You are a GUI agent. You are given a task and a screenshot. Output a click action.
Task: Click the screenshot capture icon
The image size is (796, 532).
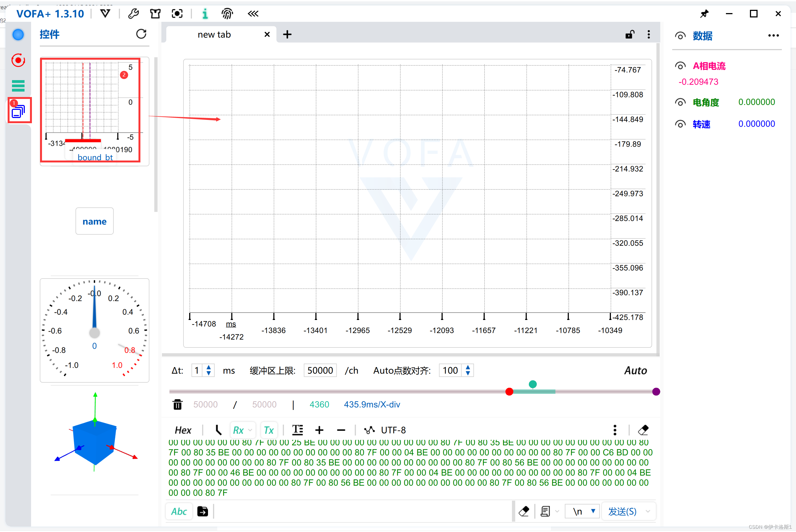[177, 14]
